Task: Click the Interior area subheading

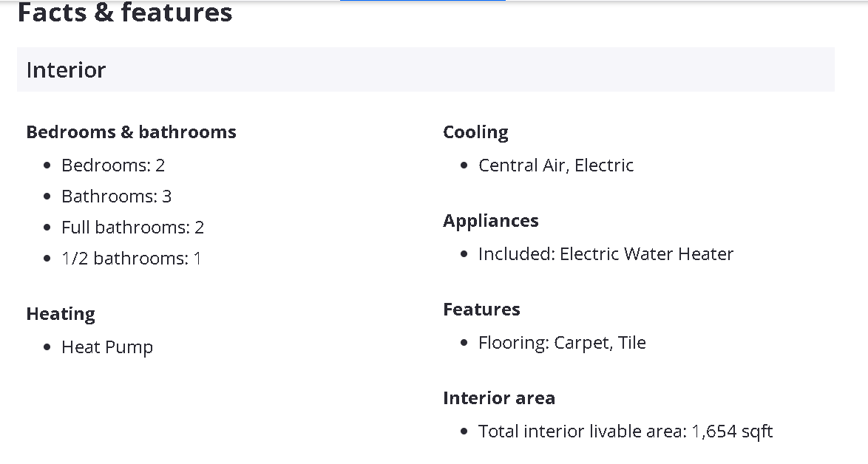Action: click(498, 398)
